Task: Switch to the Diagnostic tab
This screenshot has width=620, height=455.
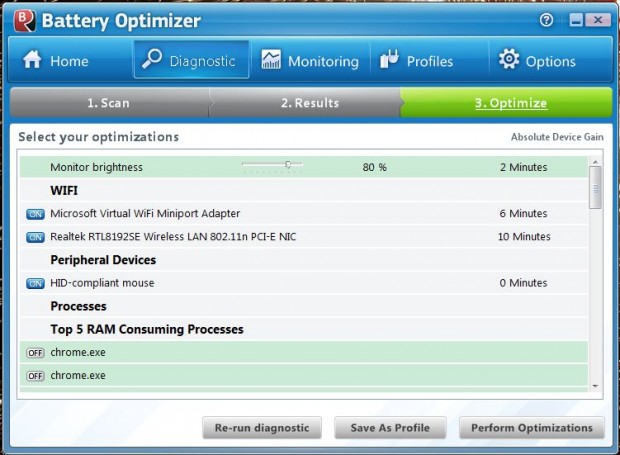Action: [192, 60]
